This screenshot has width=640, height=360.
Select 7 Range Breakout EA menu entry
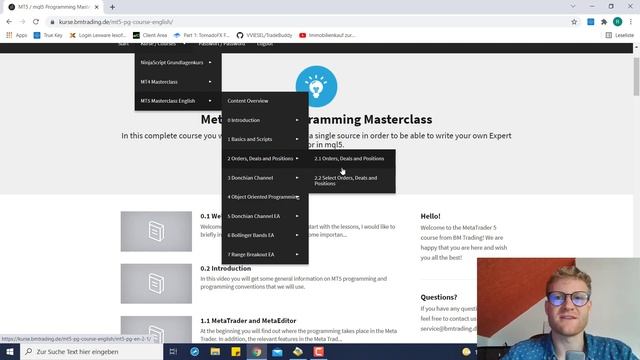(265, 254)
